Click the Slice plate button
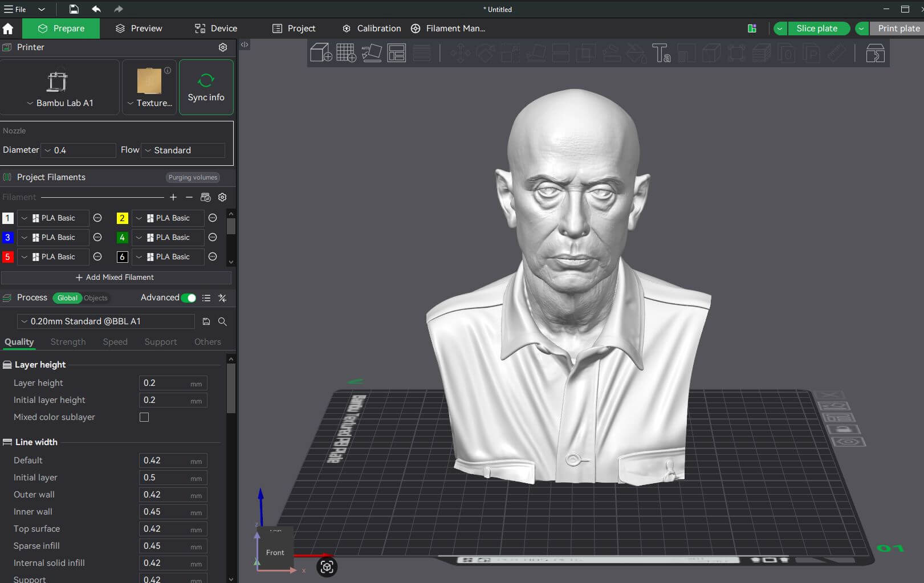The width and height of the screenshot is (924, 583). point(818,28)
